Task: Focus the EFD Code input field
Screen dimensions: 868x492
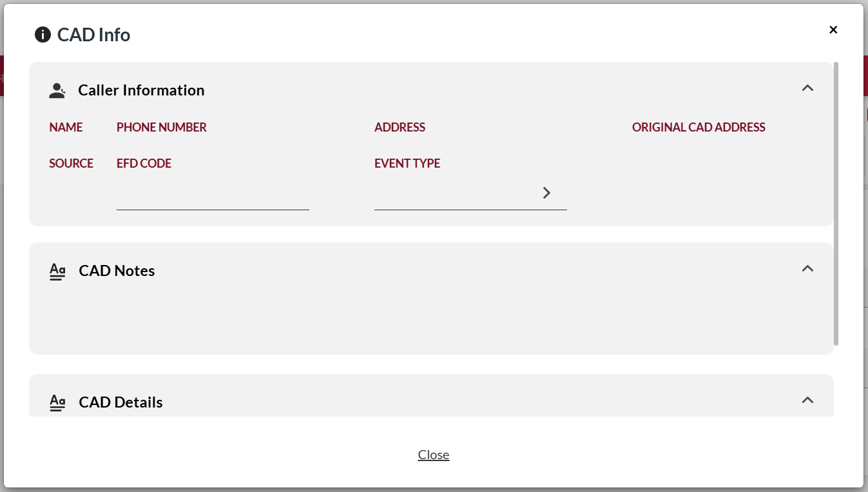Action: pyautogui.click(x=213, y=197)
